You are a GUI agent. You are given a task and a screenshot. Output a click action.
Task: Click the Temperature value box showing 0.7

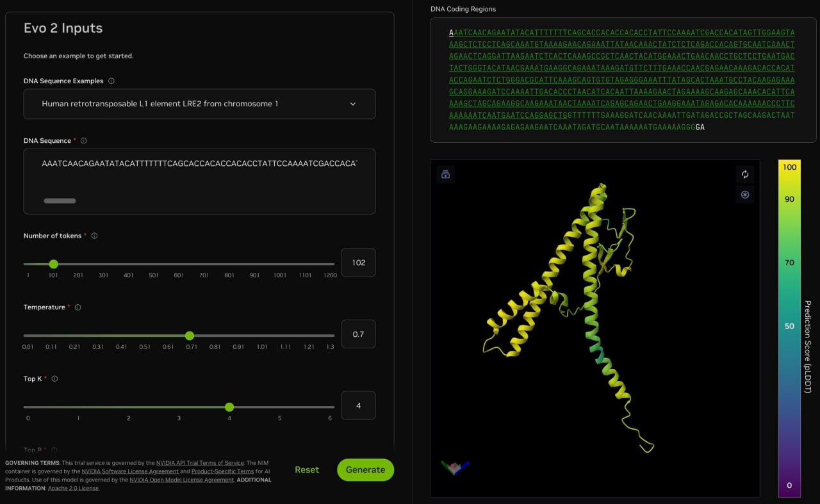358,334
